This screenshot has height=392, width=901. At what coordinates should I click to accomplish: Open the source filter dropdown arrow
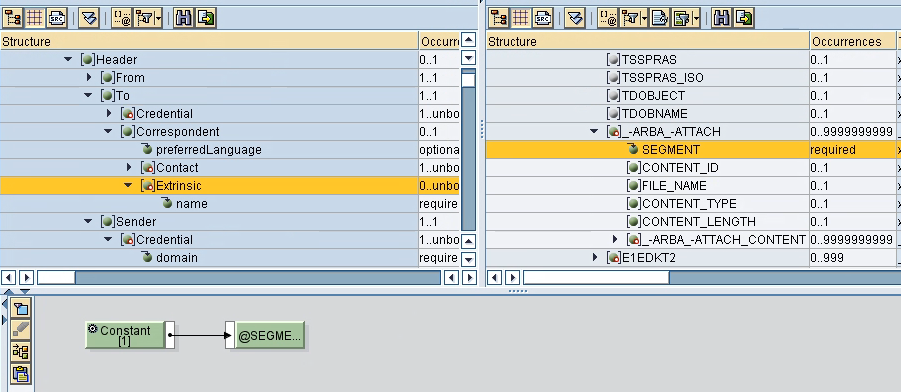pos(158,18)
